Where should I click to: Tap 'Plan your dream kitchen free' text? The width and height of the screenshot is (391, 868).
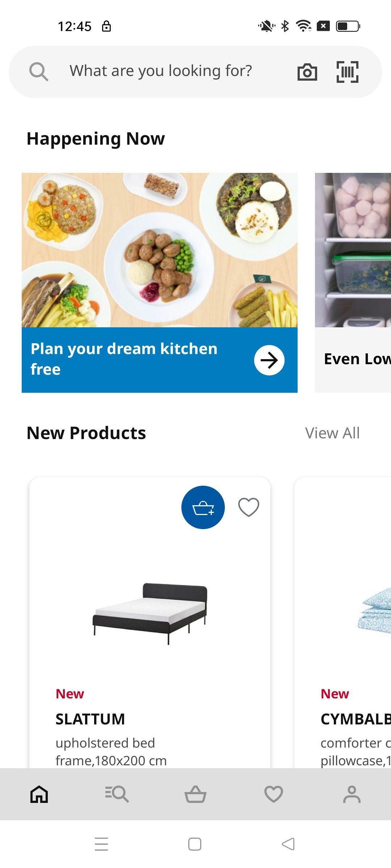124,359
